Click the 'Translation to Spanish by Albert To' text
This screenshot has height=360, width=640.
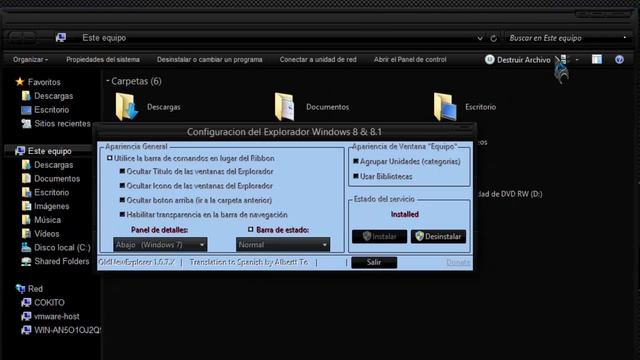click(249, 262)
